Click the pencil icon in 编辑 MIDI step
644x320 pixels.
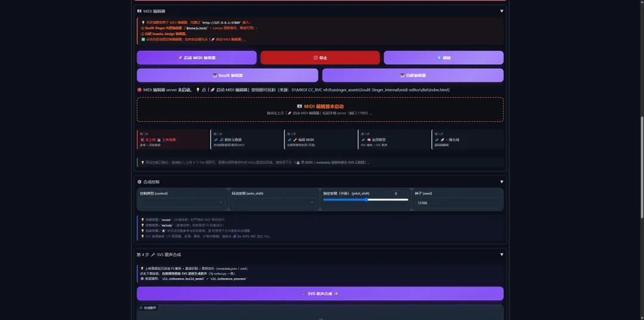point(295,140)
